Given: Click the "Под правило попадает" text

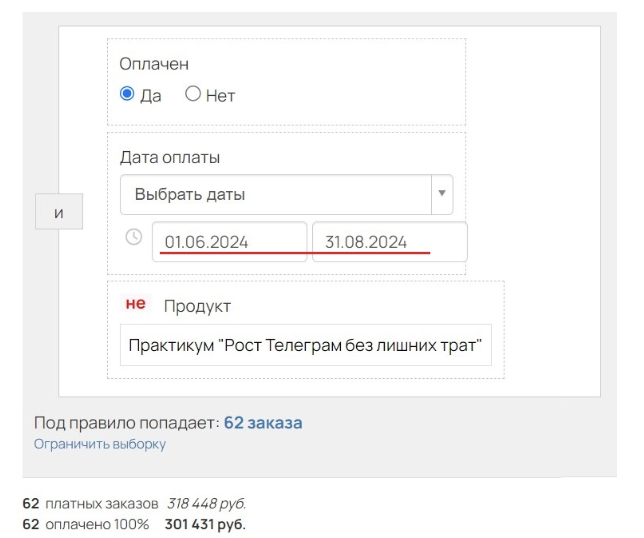Looking at the screenshot, I should pyautogui.click(x=126, y=423).
